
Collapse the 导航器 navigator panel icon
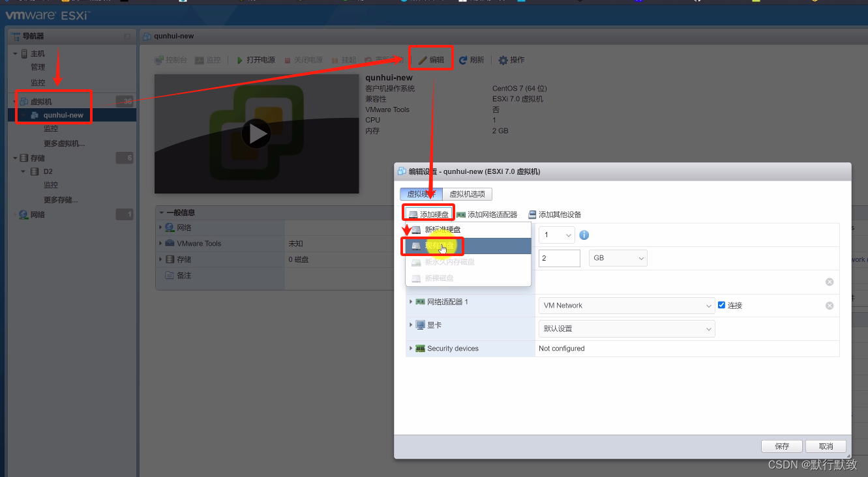coord(127,36)
